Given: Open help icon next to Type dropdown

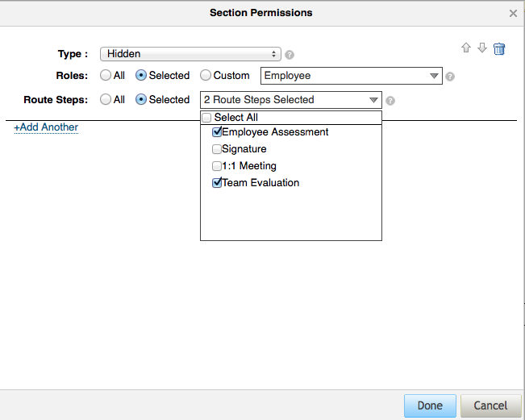Looking at the screenshot, I should point(290,55).
